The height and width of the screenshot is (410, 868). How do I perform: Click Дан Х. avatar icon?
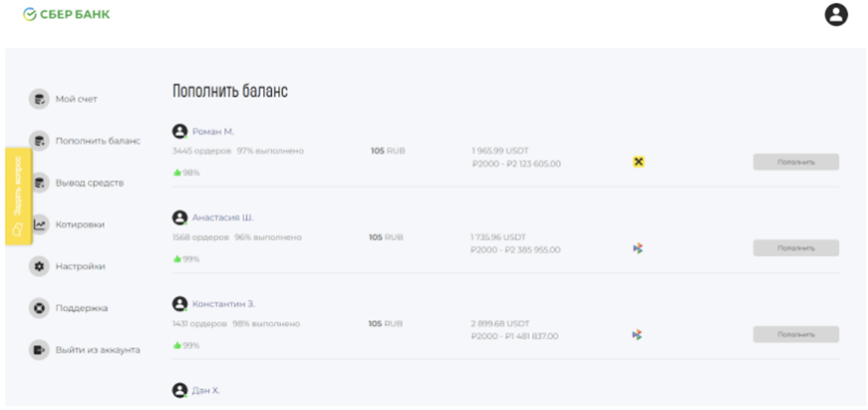tap(180, 390)
